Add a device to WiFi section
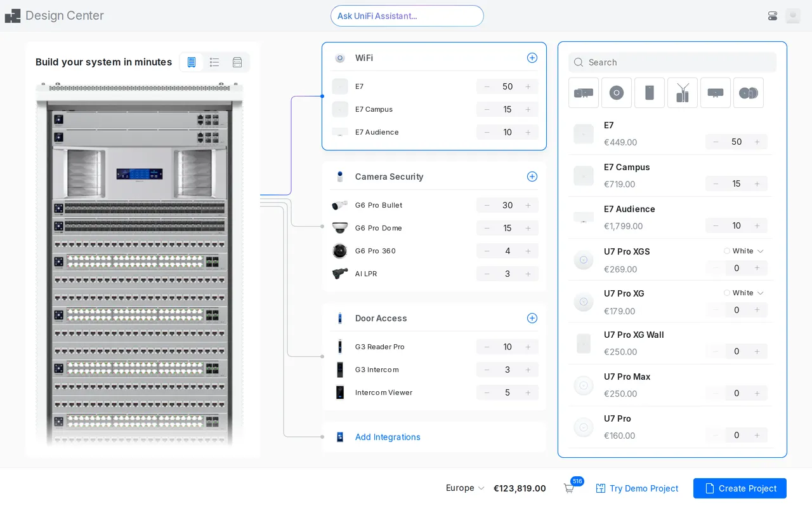Screen dimensions: 812x508 [x=532, y=58]
